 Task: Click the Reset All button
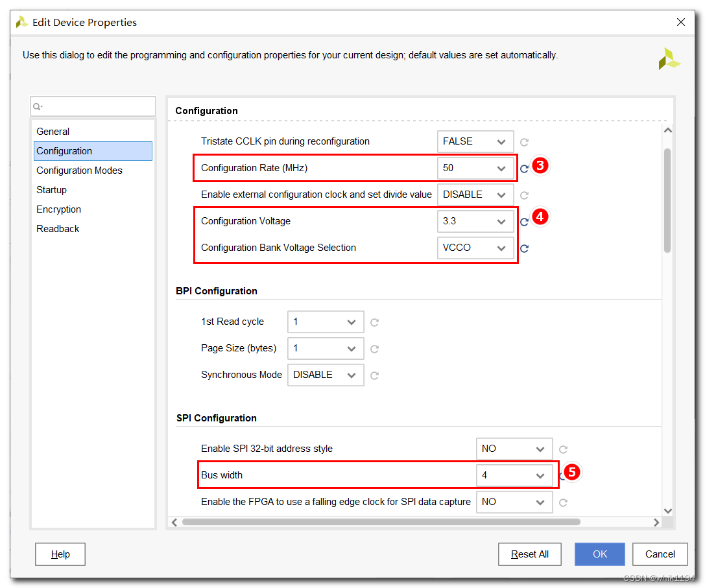tap(530, 554)
